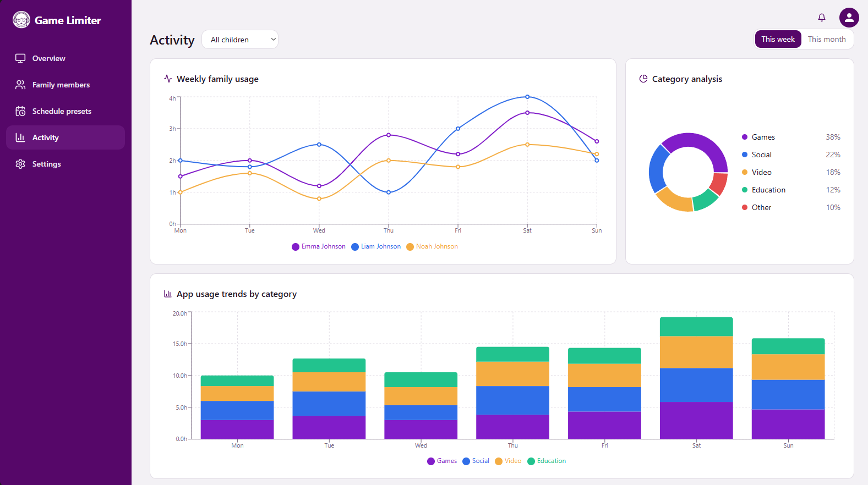This screenshot has width=868, height=485.
Task: Click the pie icon beside Category analysis
Action: point(643,79)
